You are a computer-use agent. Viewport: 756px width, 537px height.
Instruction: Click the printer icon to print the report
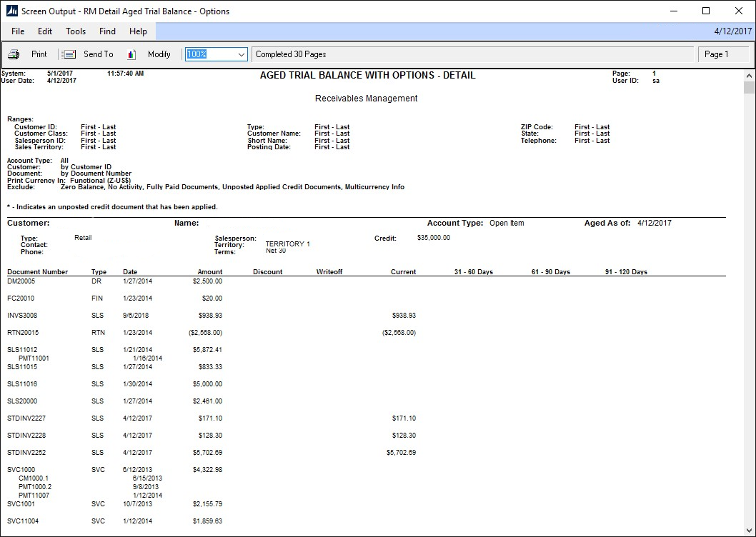13,54
